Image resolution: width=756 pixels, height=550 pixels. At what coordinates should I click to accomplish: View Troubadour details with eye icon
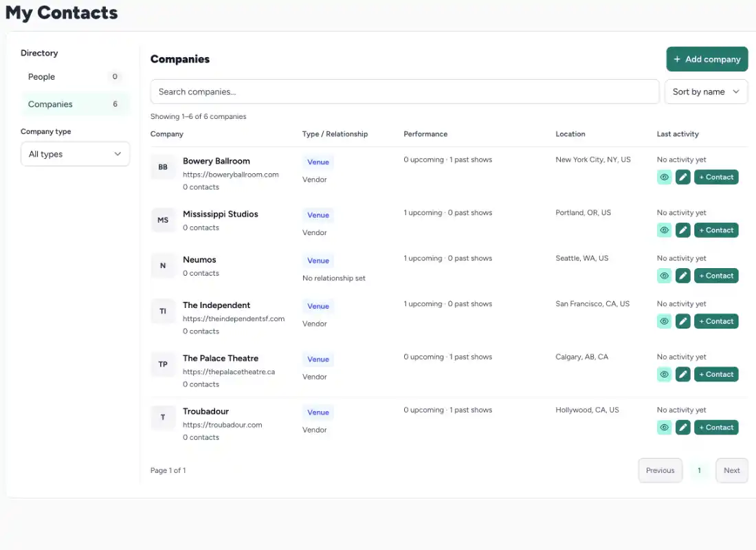pyautogui.click(x=664, y=428)
